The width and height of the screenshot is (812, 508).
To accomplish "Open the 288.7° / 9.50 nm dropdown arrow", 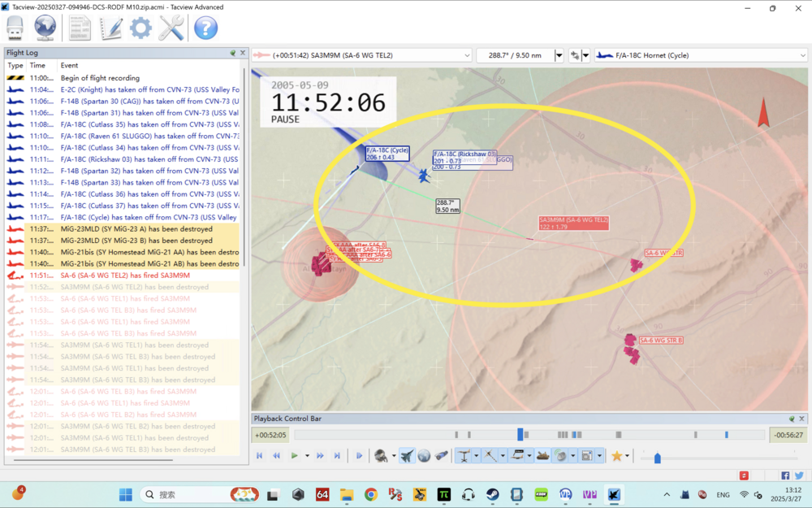I will pyautogui.click(x=559, y=55).
